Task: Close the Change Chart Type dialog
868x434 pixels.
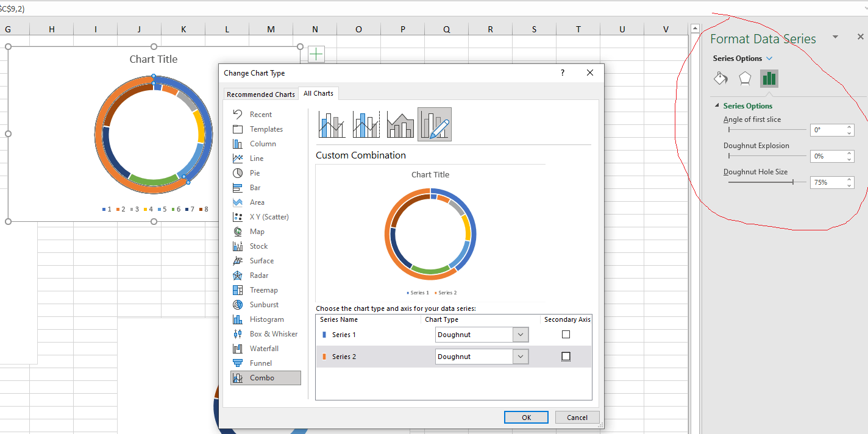Action: point(589,73)
